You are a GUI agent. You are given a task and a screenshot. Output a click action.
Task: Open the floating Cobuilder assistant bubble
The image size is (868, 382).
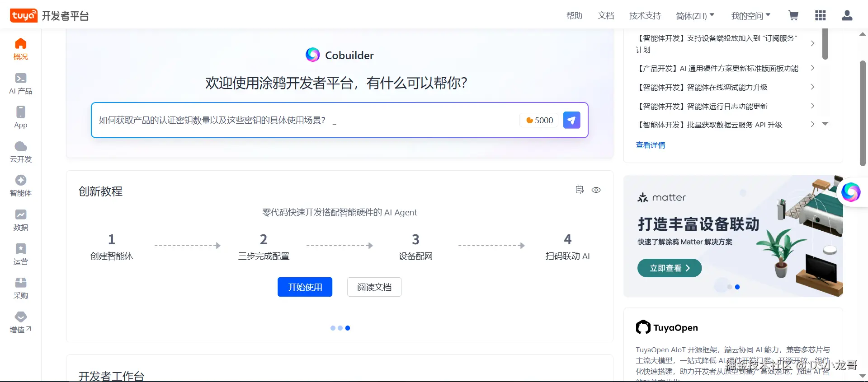tap(851, 192)
